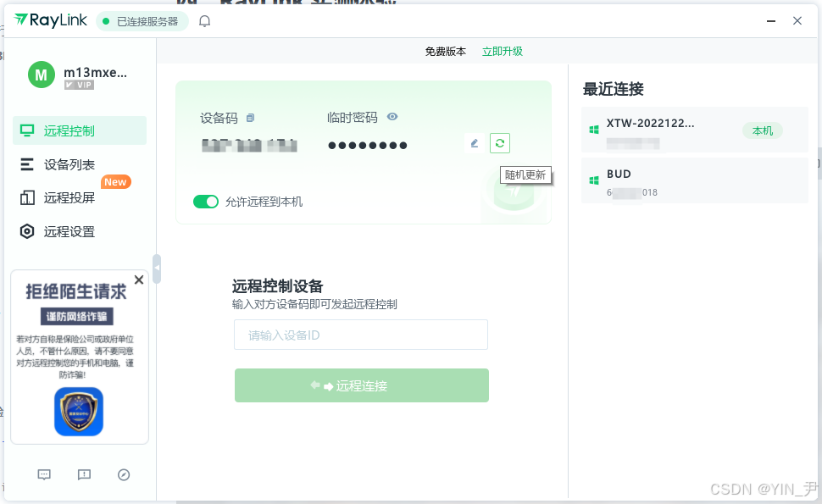Click the 立即升级 upgrade link
The image size is (822, 504).
point(502,51)
